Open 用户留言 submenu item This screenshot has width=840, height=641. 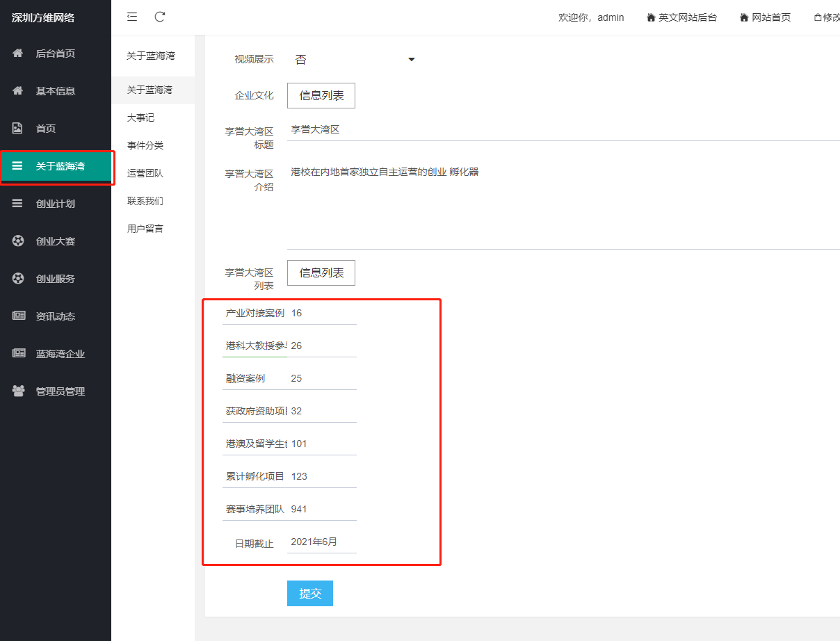(145, 229)
